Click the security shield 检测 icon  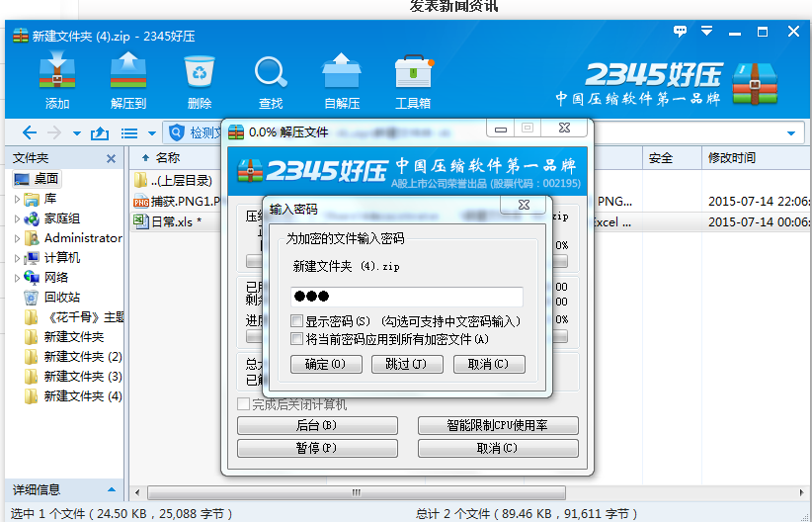177,132
